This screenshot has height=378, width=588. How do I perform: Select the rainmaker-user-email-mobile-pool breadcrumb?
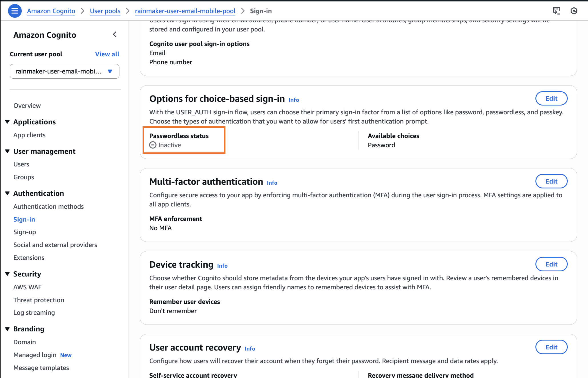point(185,11)
